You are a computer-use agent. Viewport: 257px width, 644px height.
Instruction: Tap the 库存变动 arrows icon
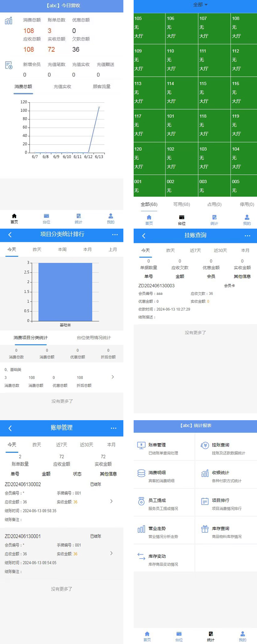(x=141, y=556)
